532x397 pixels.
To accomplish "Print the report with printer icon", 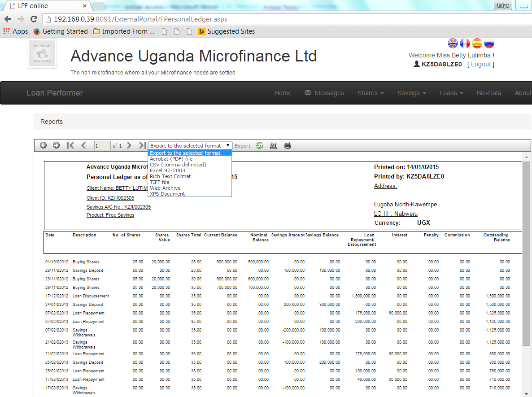I will coord(288,145).
